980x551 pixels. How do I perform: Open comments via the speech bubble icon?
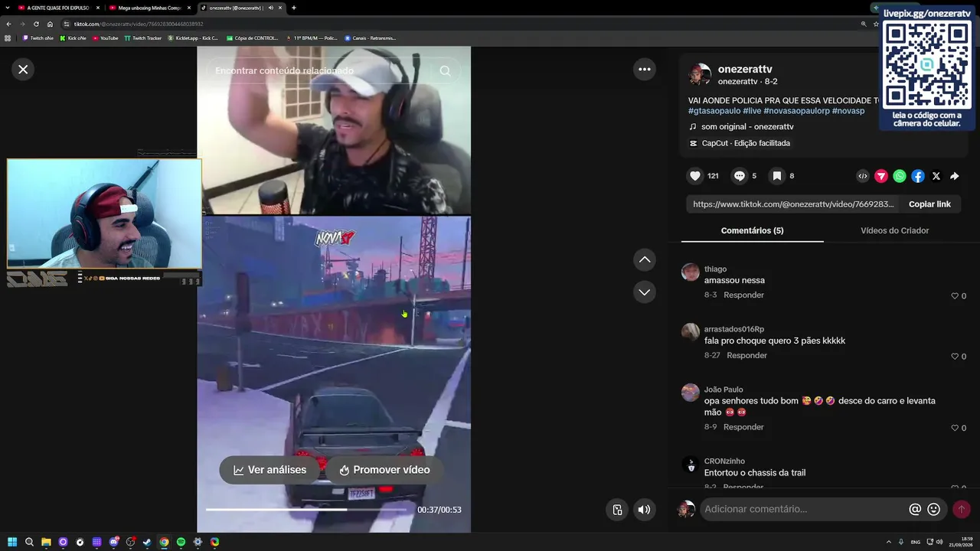pyautogui.click(x=740, y=176)
